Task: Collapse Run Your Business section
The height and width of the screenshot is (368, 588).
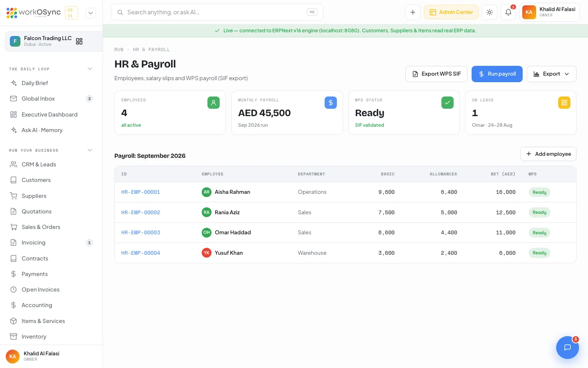Action: click(x=90, y=150)
